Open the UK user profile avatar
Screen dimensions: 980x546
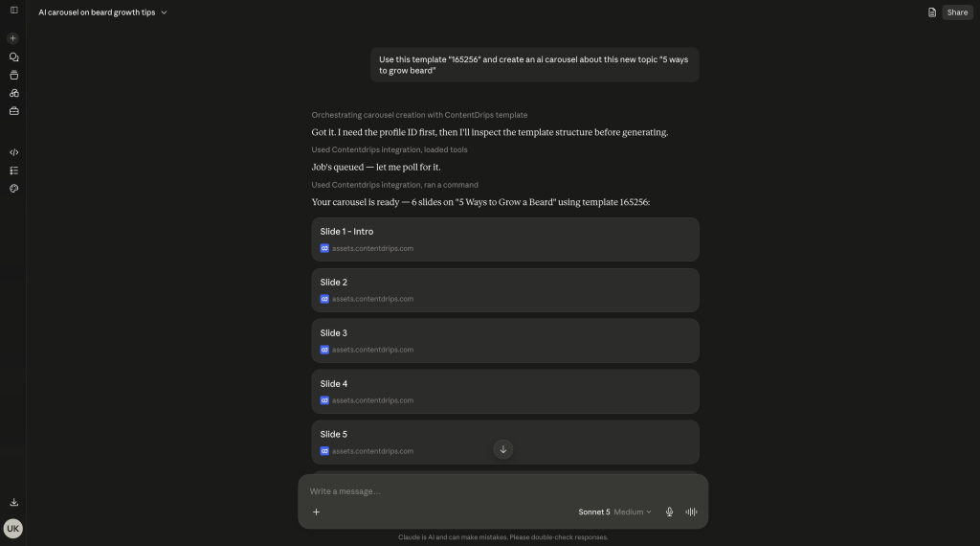[x=12, y=529]
